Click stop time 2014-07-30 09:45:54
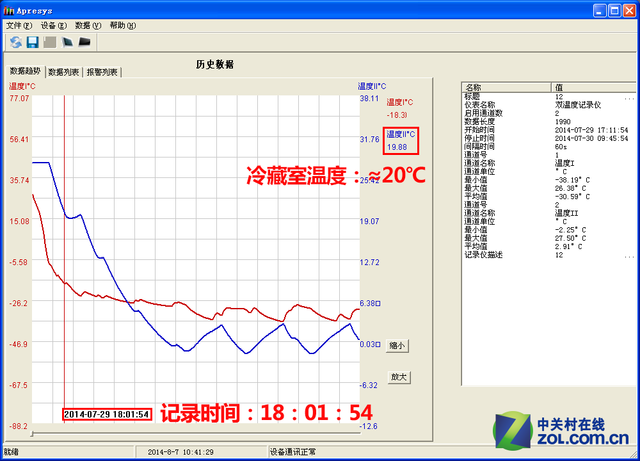Image resolution: width=640 pixels, height=461 pixels. (x=591, y=138)
